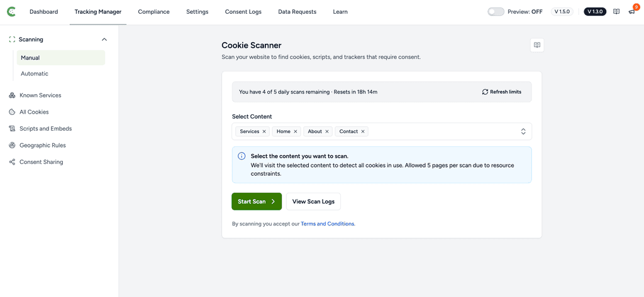Open Scripts and Embeds in sidebar
Image resolution: width=644 pixels, height=297 pixels.
[45, 129]
